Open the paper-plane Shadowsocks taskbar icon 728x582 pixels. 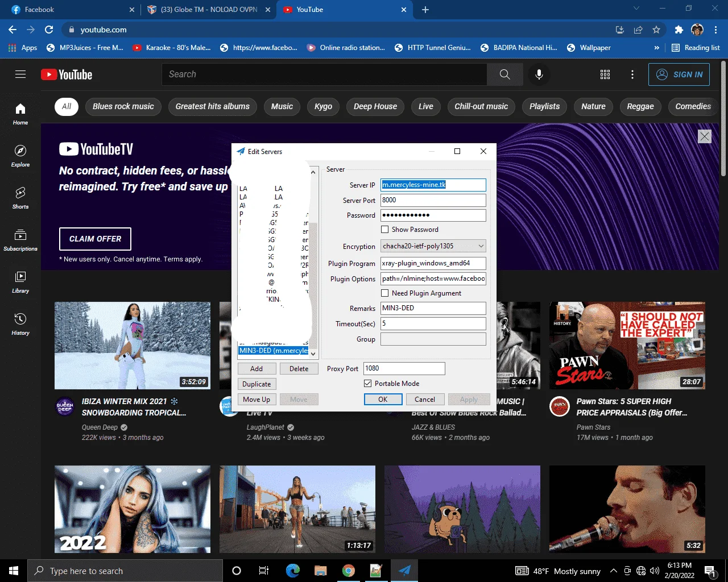[x=404, y=571]
